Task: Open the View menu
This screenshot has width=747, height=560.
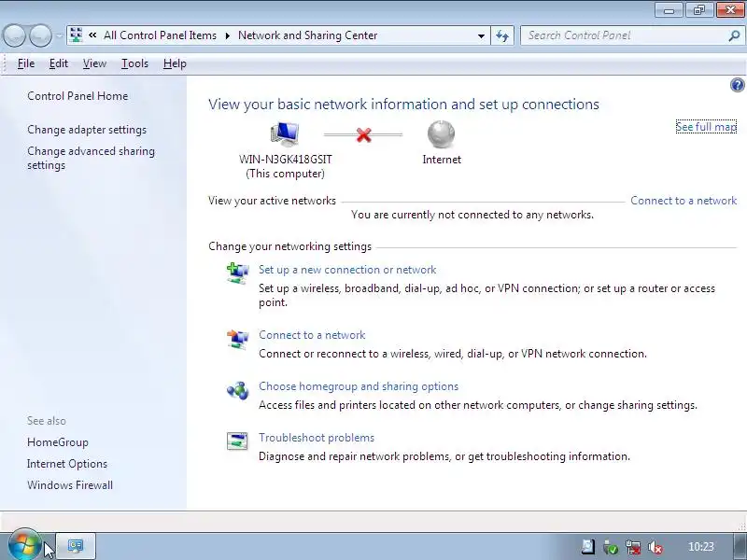Action: point(94,63)
